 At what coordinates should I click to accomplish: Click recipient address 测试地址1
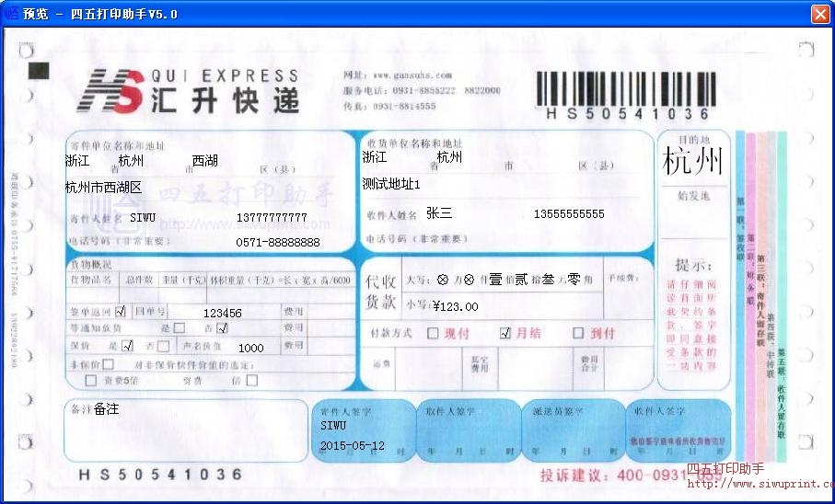point(391,184)
